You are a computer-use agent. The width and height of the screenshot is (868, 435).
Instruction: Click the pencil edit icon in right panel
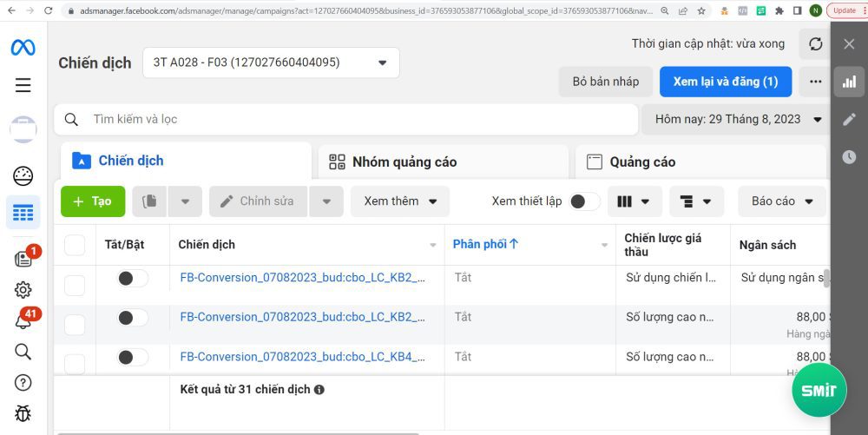(849, 120)
